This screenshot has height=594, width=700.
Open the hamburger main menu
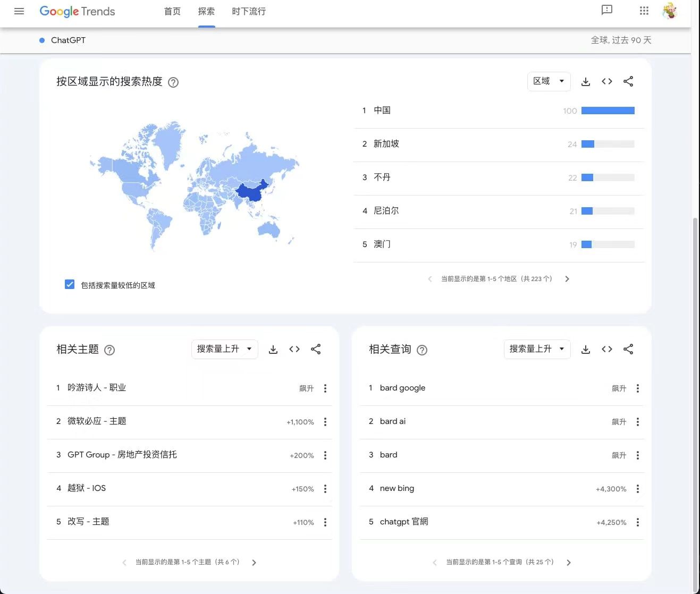(x=19, y=11)
